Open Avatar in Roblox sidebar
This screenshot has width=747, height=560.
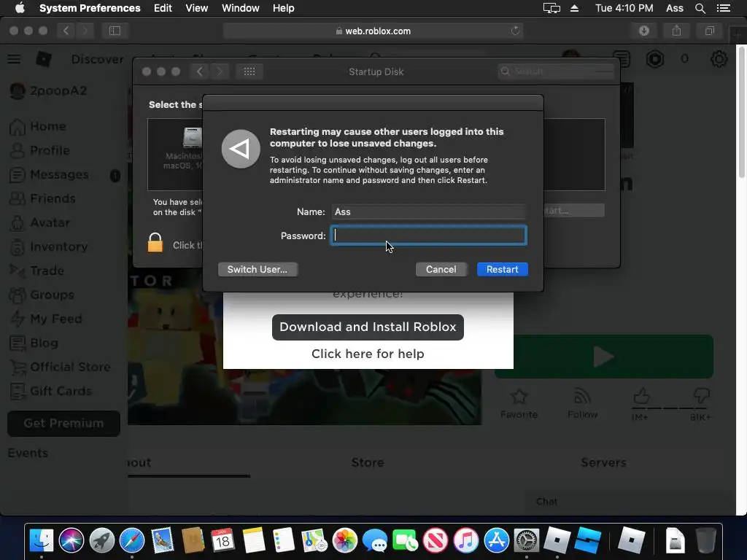point(40,223)
